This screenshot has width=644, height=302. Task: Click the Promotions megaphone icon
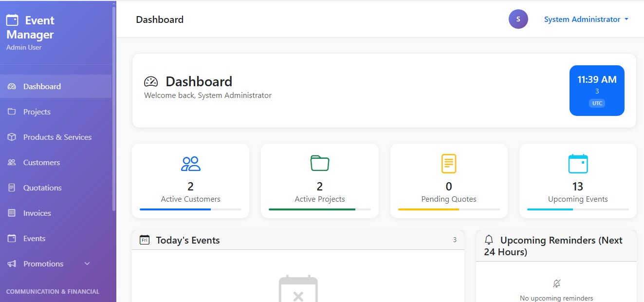[x=12, y=264]
